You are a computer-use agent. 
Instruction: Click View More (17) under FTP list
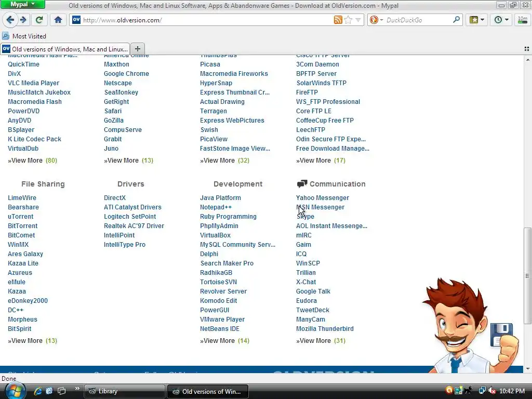click(321, 160)
